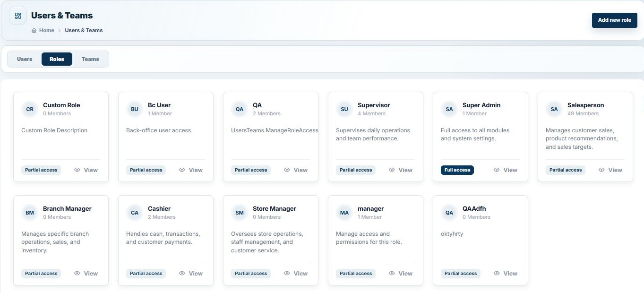The image size is (644, 293).
Task: Click the eye icon on Supervisor card
Action: click(x=392, y=170)
